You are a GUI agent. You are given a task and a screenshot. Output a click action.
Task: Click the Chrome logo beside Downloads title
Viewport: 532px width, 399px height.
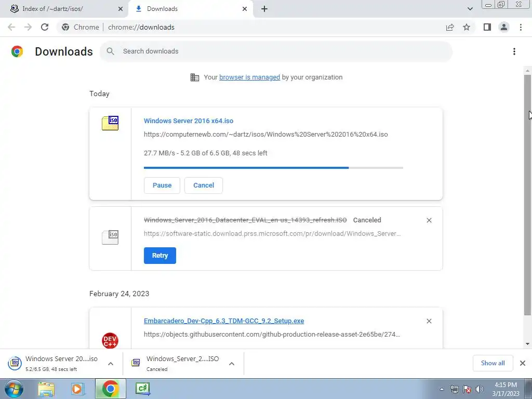pyautogui.click(x=17, y=51)
